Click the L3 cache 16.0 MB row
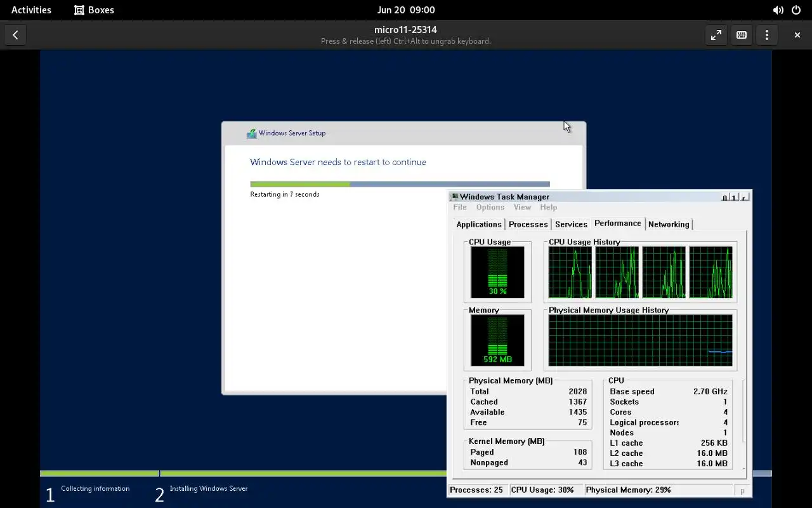Viewport: 812px width, 508px height. coord(669,463)
